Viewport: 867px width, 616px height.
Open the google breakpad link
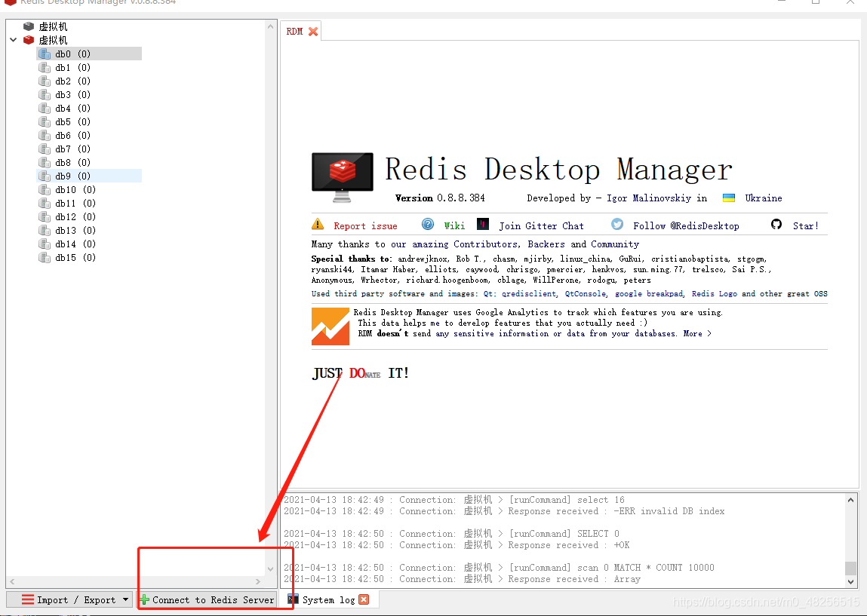(649, 294)
